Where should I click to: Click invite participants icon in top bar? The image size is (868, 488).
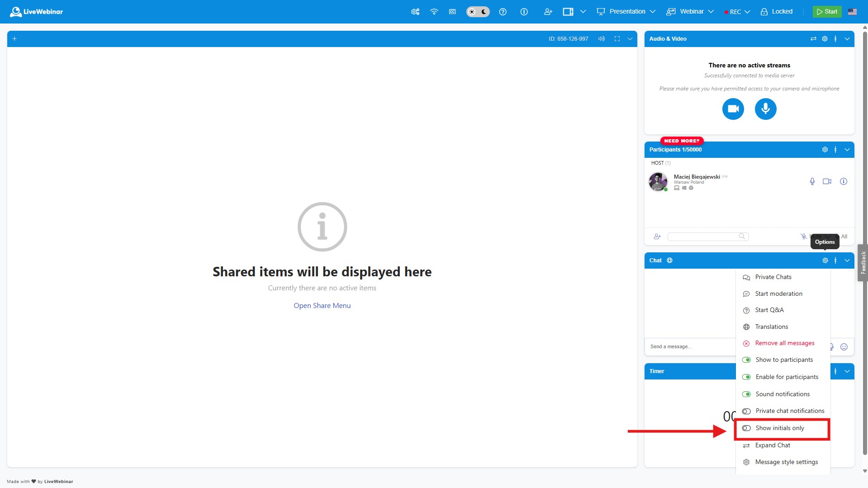coord(548,12)
